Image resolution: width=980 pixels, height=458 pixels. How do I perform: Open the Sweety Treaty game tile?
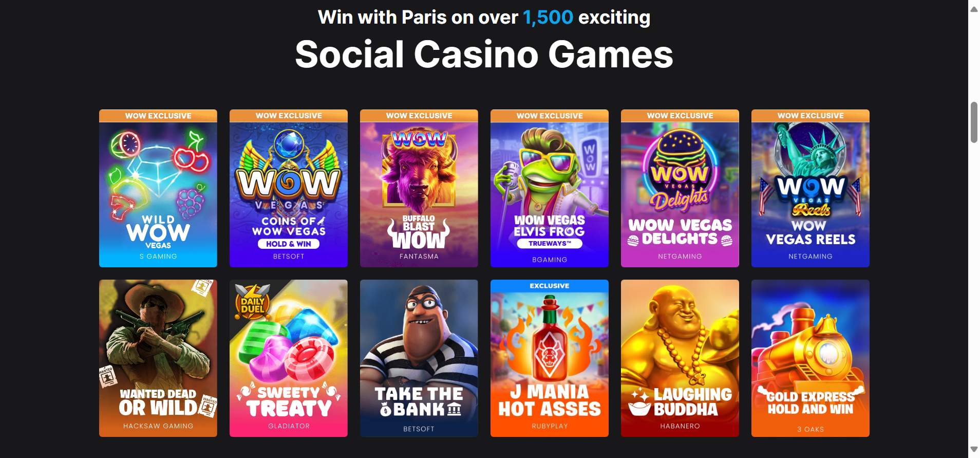tap(289, 358)
